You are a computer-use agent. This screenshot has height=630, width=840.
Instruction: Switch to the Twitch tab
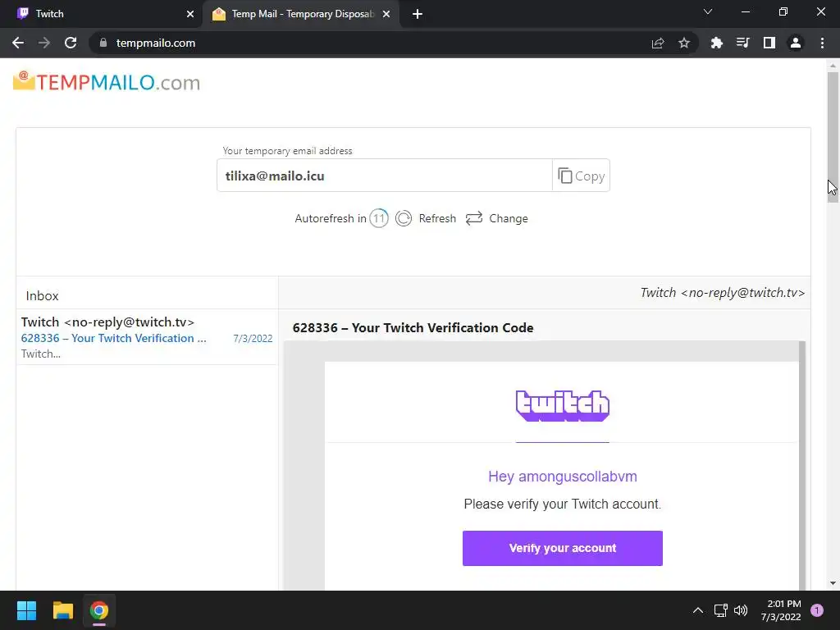tap(102, 14)
